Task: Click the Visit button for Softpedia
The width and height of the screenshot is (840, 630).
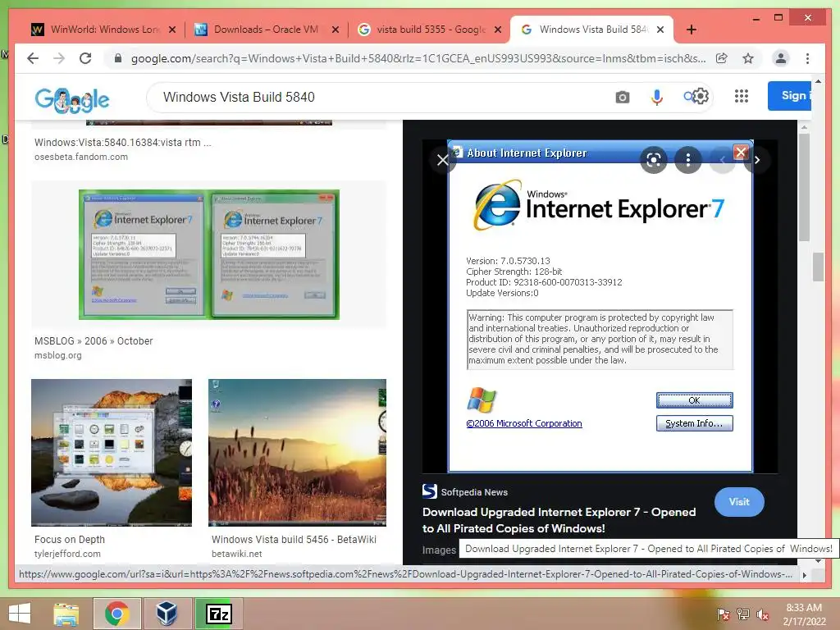Action: [739, 502]
